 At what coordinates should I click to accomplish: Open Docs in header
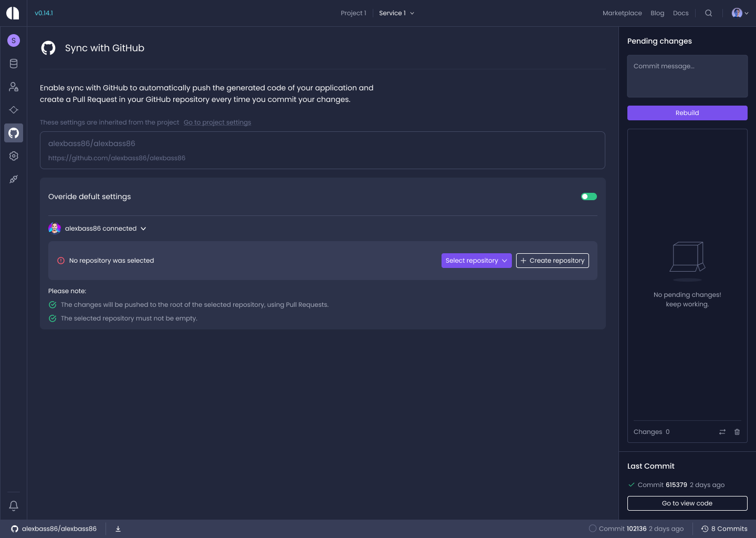(680, 13)
